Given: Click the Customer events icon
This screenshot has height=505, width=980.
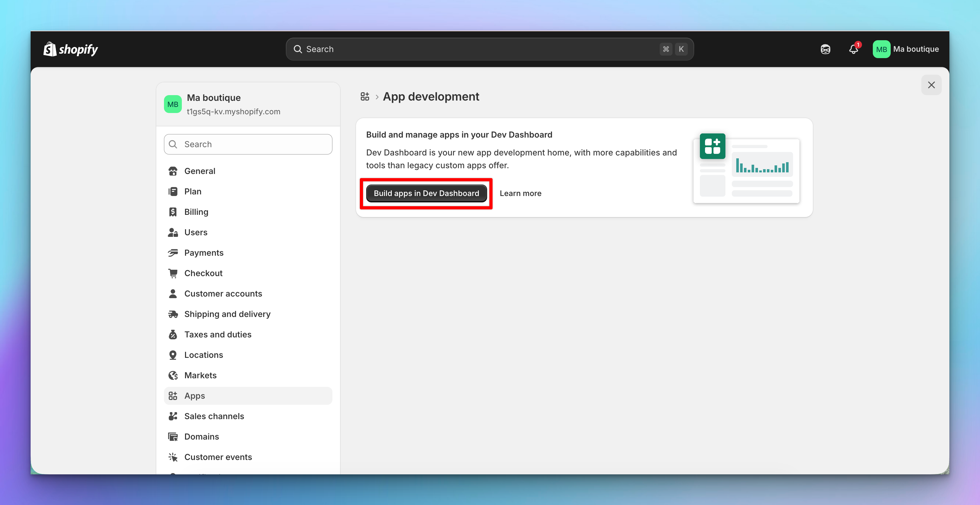Looking at the screenshot, I should pyautogui.click(x=173, y=457).
